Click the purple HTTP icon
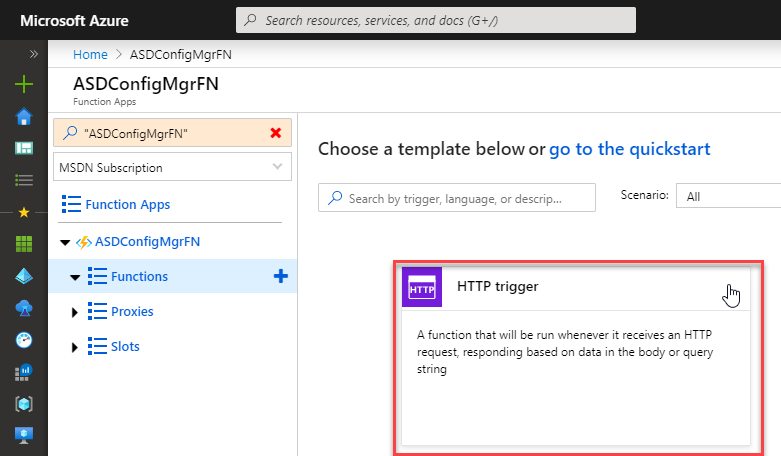Image resolution: width=781 pixels, height=456 pixels. point(422,287)
